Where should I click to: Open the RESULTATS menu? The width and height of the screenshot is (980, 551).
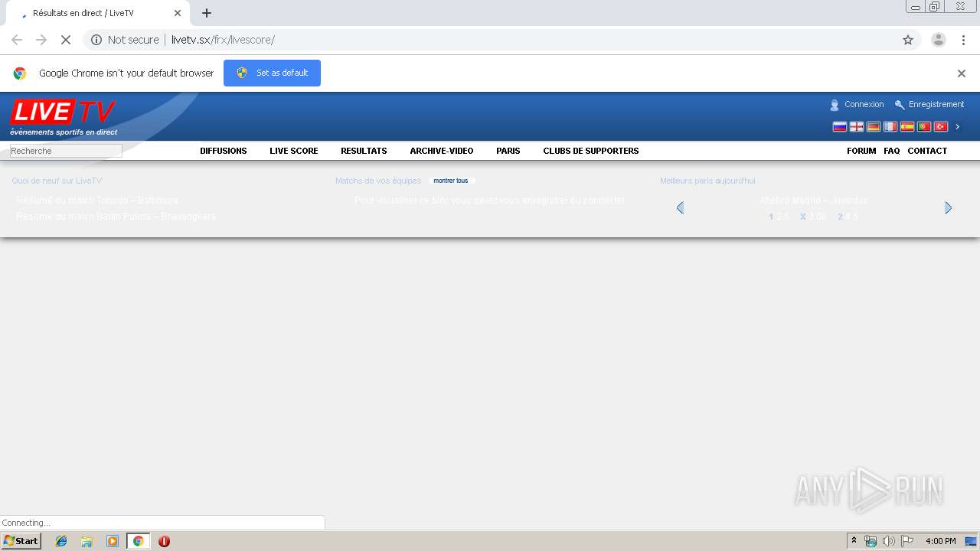[x=364, y=151]
